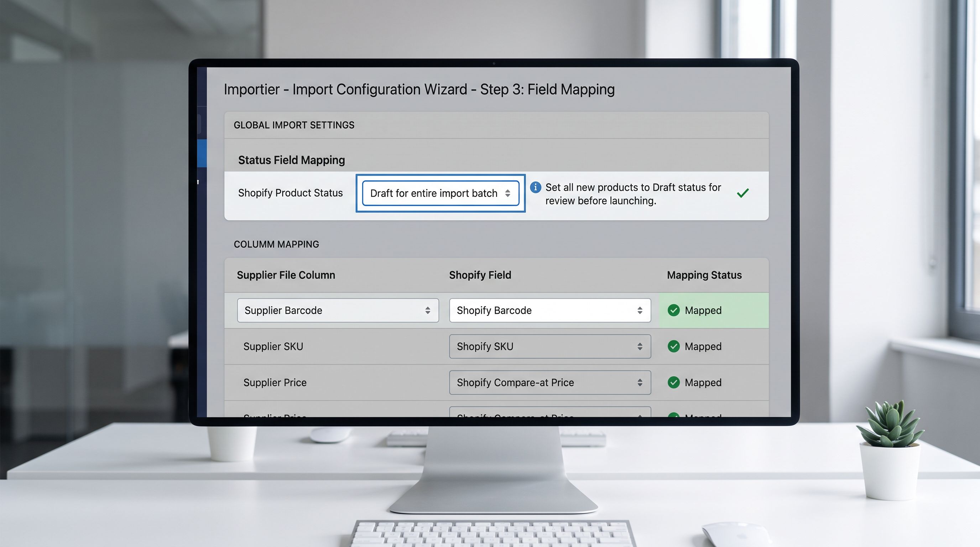
Task: Click the Supplier File Column header
Action: (x=286, y=275)
